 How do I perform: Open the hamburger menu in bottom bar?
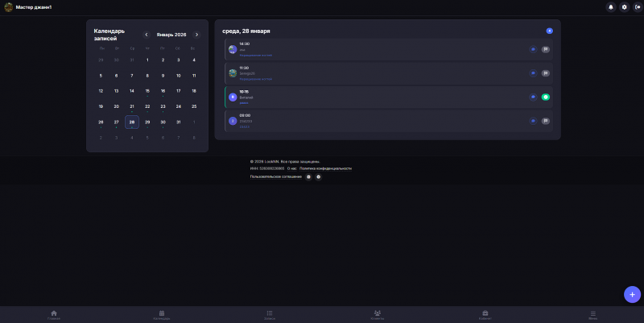click(x=592, y=315)
